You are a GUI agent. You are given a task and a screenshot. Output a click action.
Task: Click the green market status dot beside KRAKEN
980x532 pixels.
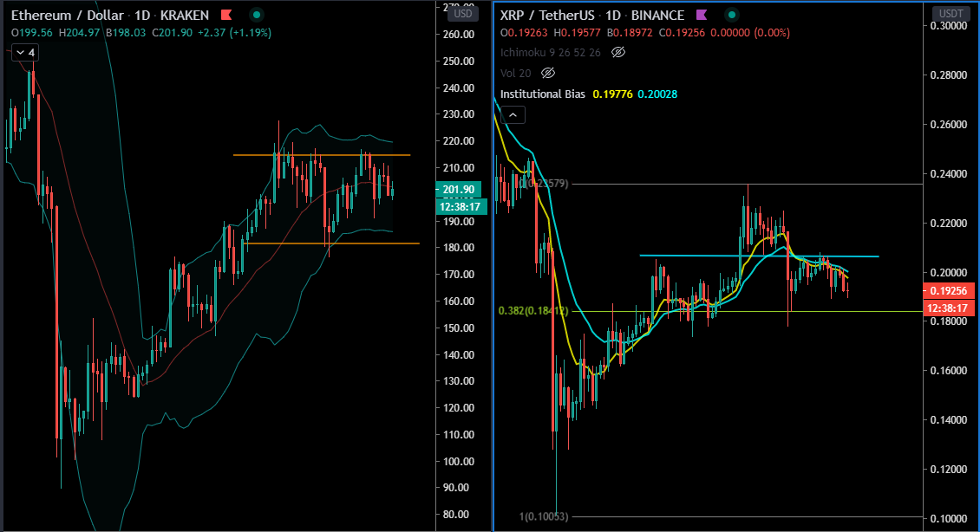click(255, 15)
